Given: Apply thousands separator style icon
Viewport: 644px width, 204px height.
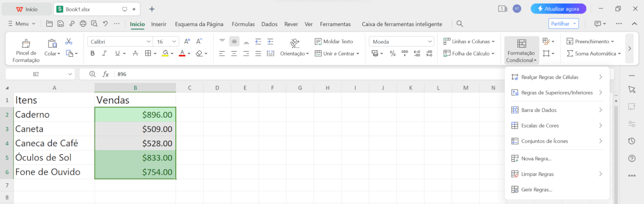Looking at the screenshot, I should click(405, 53).
